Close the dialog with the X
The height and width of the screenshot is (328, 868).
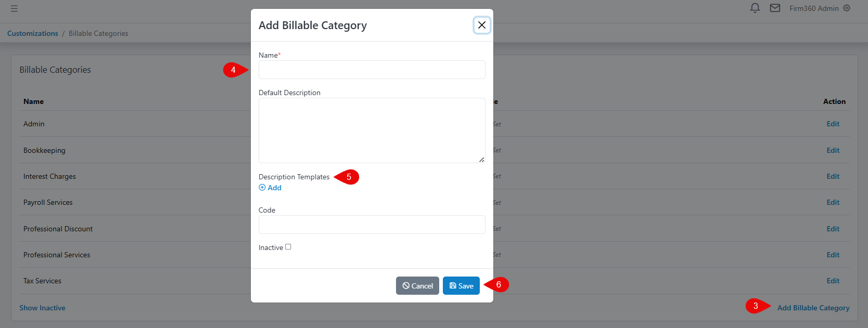(481, 25)
